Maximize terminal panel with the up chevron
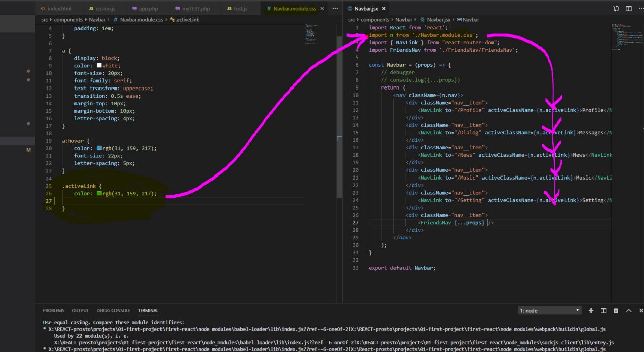The height and width of the screenshot is (352, 644). coord(628,311)
